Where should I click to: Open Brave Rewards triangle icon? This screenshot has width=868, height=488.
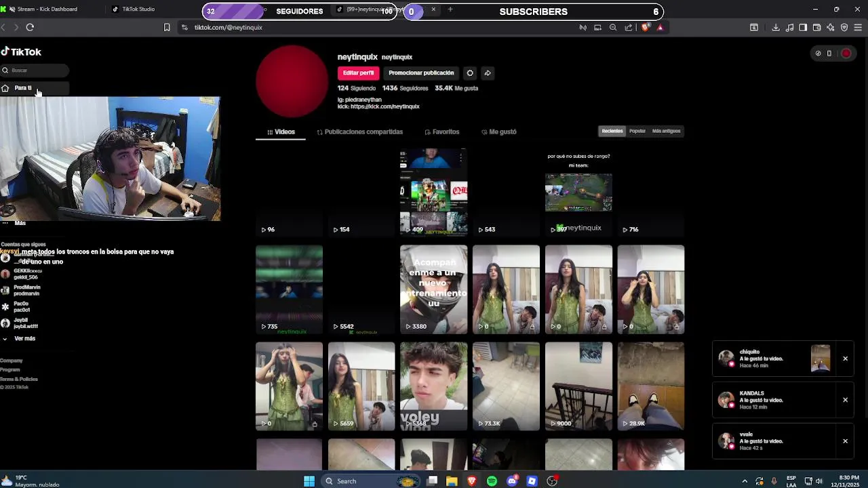coord(660,27)
